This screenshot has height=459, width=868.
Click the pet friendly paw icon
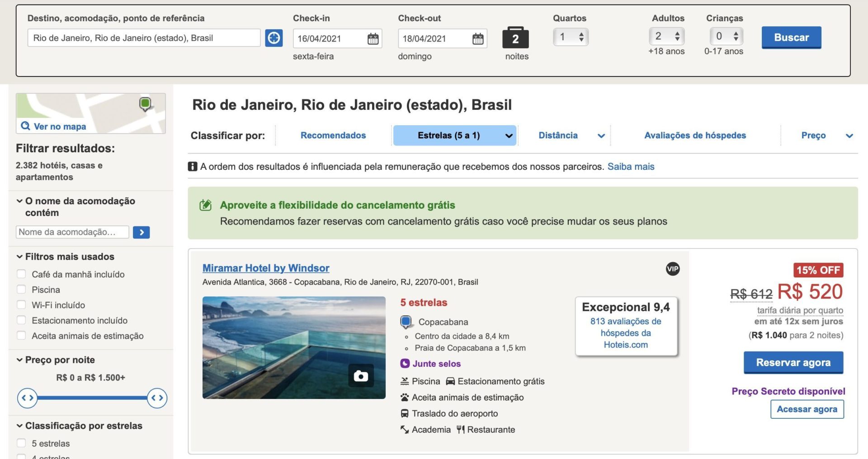pyautogui.click(x=405, y=398)
